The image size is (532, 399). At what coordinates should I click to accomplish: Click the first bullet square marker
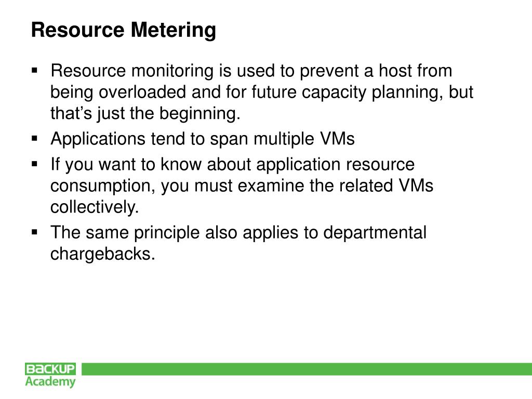34,71
